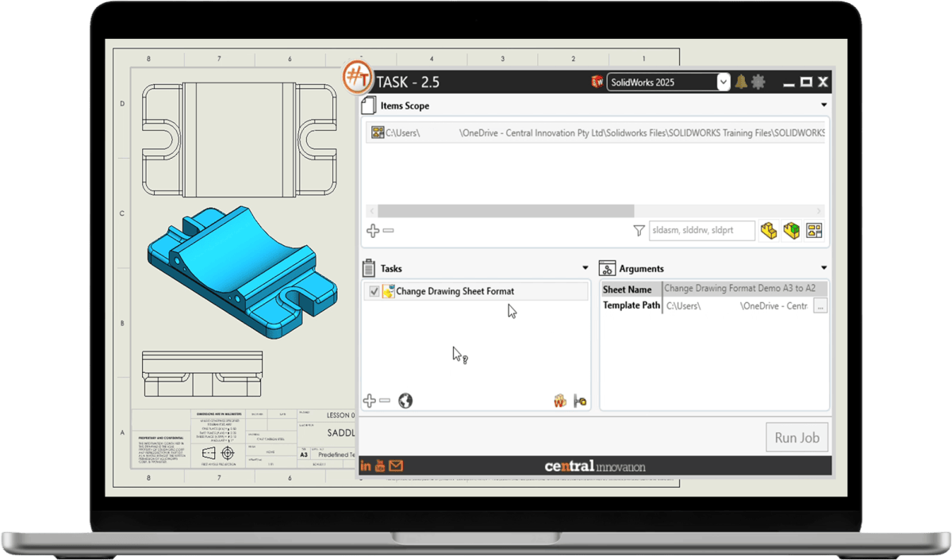This screenshot has height=560, width=952.
Task: Click the Run Job button
Action: [797, 437]
